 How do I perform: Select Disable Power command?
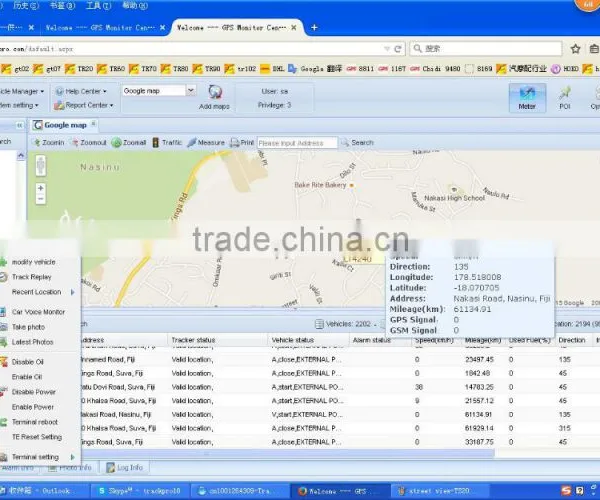(x=33, y=392)
